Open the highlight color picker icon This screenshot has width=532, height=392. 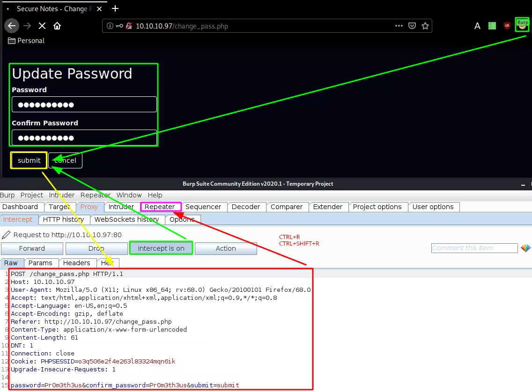525,248
